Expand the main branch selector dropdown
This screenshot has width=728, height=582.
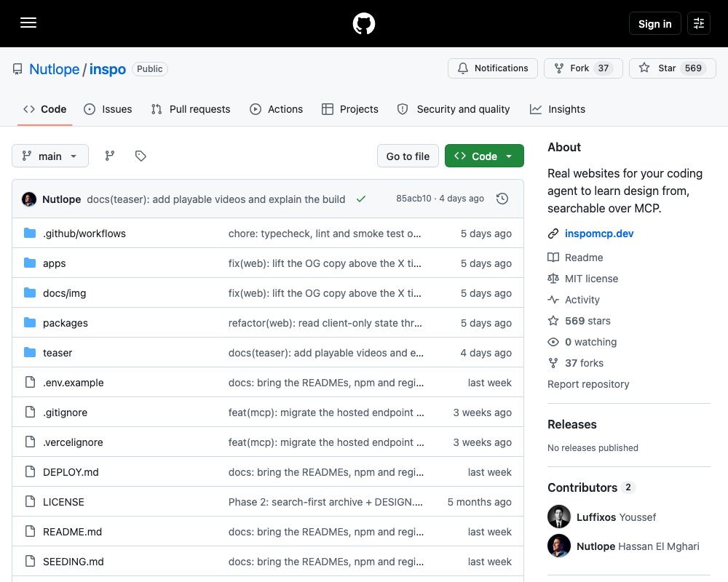tap(50, 156)
